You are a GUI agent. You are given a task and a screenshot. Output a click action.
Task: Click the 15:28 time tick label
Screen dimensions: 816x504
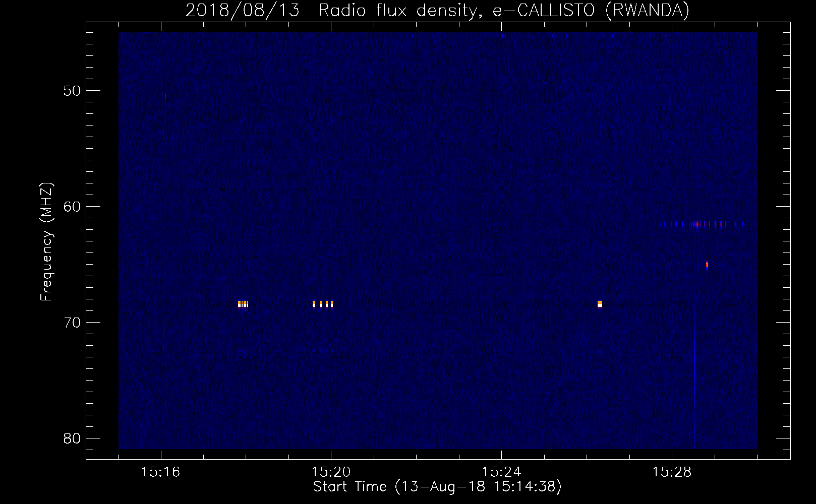672,472
